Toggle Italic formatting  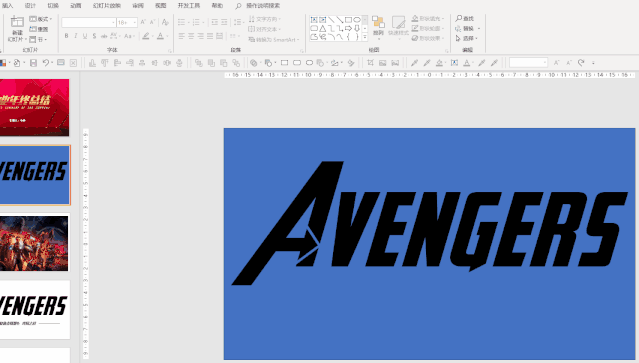pyautogui.click(x=76, y=36)
